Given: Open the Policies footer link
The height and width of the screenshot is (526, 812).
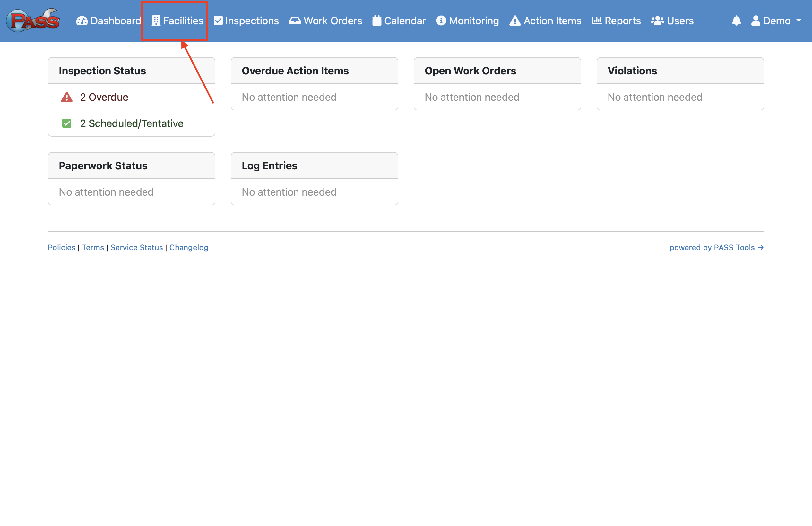Looking at the screenshot, I should (x=61, y=248).
